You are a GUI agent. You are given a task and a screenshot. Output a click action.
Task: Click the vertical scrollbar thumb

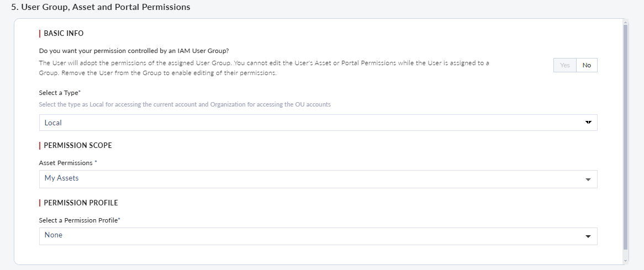click(x=625, y=138)
